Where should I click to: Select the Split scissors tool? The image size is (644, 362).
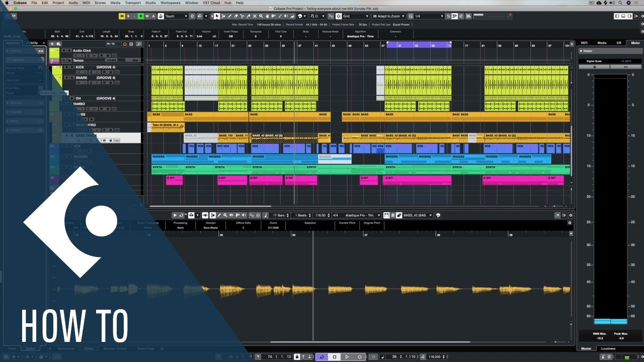[x=242, y=16]
